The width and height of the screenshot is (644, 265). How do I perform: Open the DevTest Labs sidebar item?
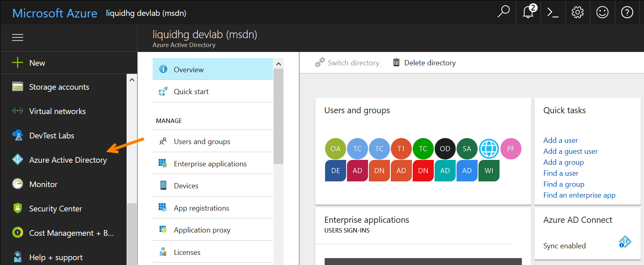52,136
